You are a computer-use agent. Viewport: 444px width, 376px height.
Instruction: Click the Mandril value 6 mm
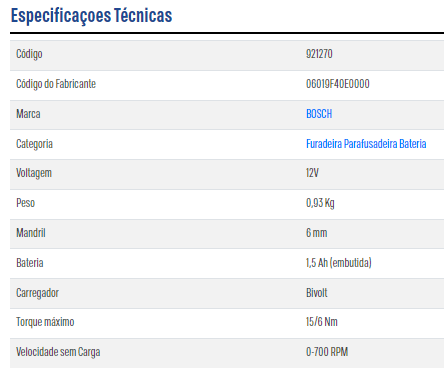tap(316, 233)
